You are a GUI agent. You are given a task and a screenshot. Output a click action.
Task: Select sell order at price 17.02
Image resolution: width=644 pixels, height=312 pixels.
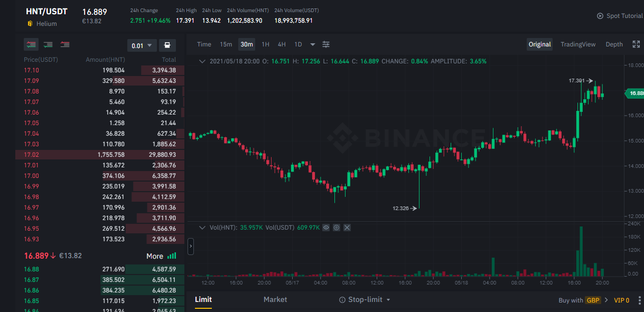pos(100,155)
